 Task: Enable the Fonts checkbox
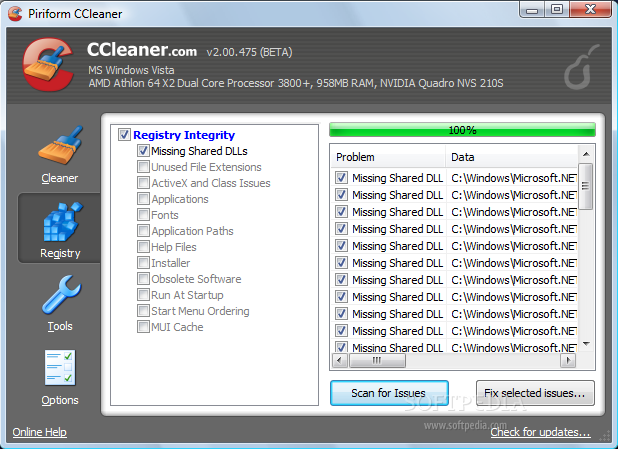pyautogui.click(x=143, y=215)
